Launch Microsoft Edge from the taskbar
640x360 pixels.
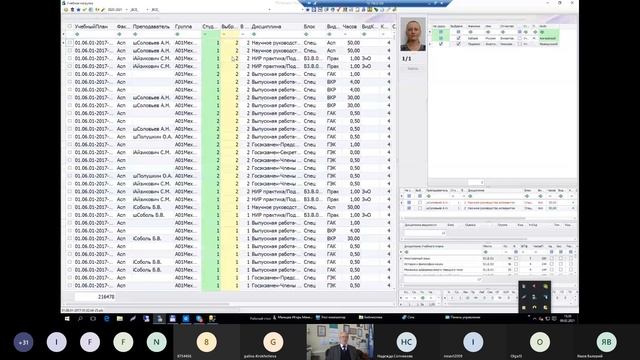[x=106, y=318]
